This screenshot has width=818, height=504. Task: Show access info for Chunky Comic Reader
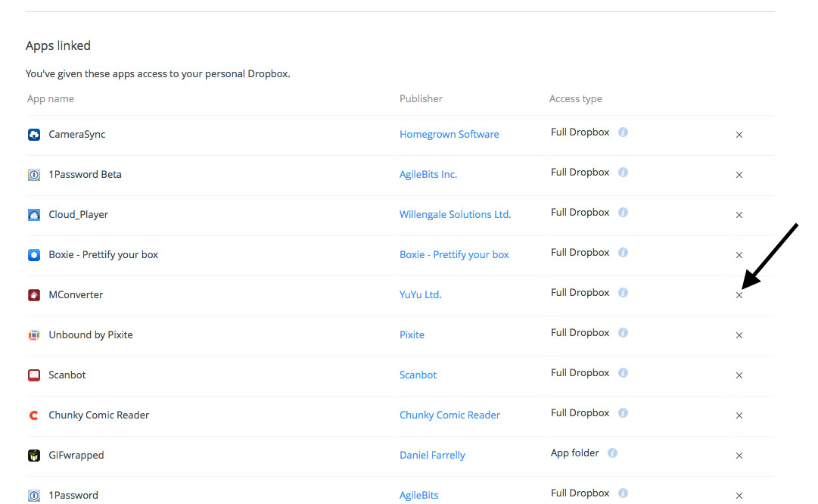[x=623, y=413]
